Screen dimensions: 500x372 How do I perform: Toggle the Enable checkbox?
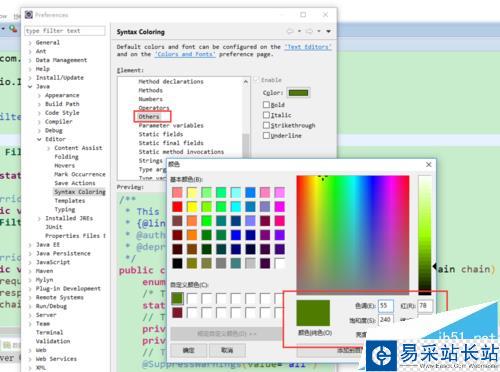pos(256,80)
